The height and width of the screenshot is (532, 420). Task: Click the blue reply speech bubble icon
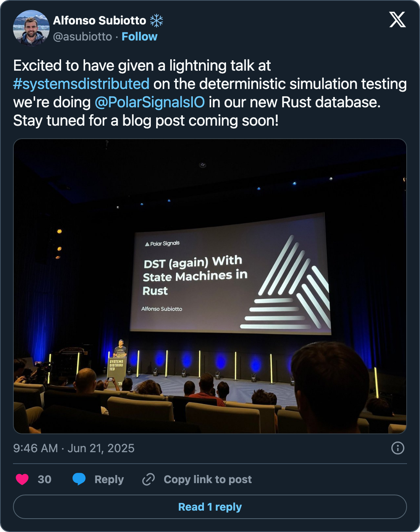coord(79,479)
